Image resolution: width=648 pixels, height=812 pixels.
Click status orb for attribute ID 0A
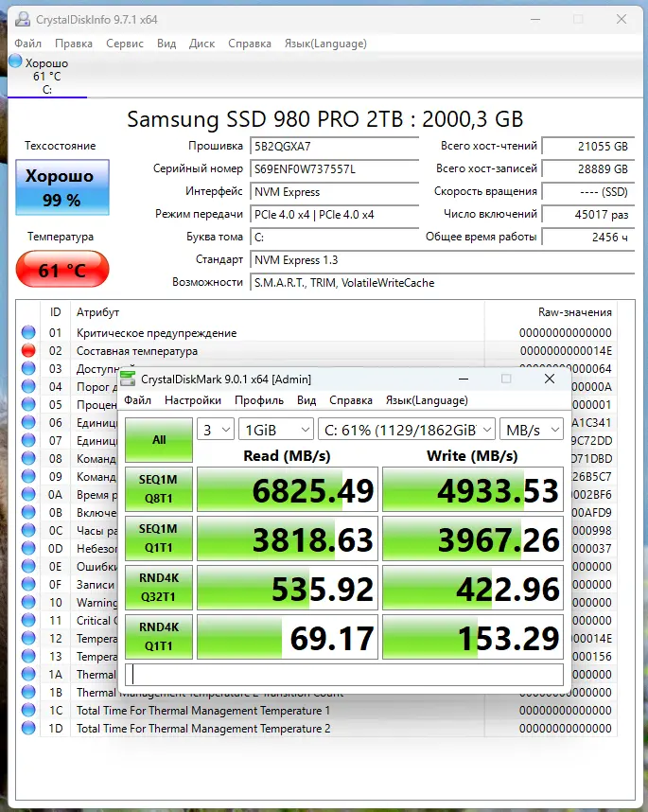point(28,494)
